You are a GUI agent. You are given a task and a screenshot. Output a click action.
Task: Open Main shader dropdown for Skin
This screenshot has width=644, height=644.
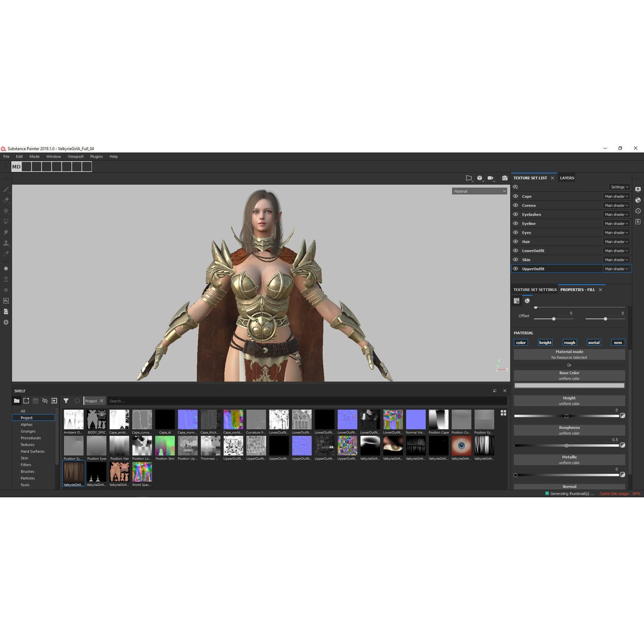coord(616,259)
